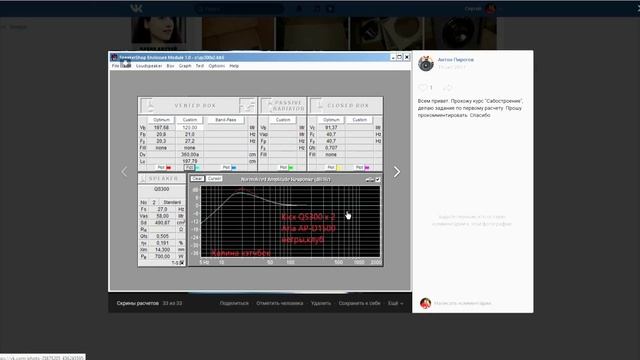
Task: Click the Passive Radiator enclosure icon
Action: 267,105
